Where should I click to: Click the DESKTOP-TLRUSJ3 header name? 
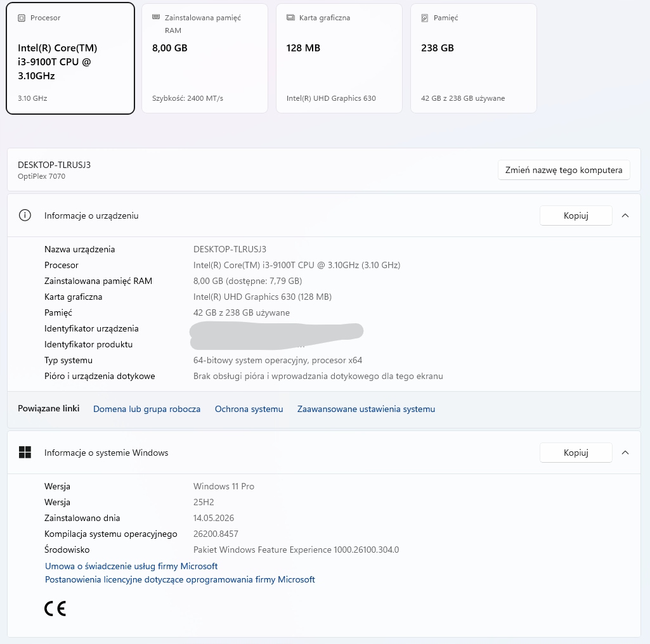(55, 165)
